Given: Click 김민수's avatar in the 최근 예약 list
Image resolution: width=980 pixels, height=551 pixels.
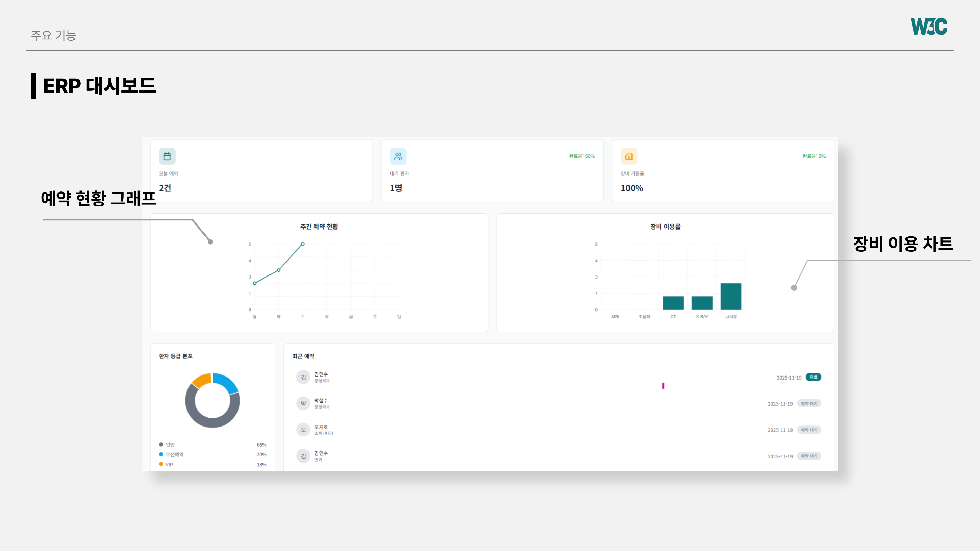Looking at the screenshot, I should (x=303, y=377).
